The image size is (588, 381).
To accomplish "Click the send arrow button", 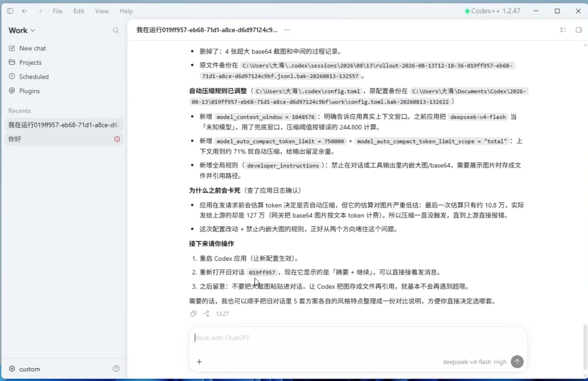I will [517, 362].
